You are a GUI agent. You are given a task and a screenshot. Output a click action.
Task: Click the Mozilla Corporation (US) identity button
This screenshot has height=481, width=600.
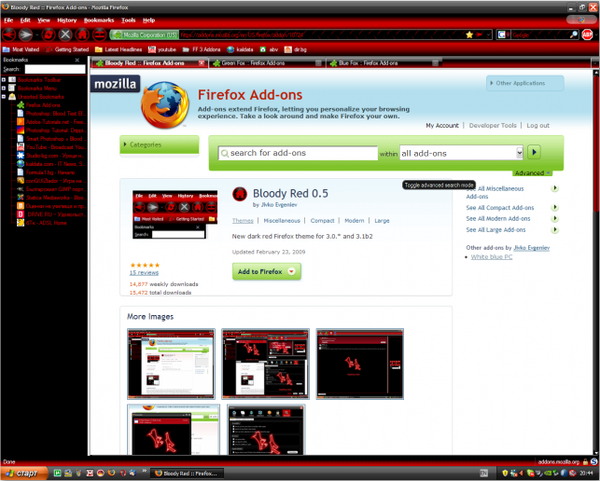pyautogui.click(x=145, y=35)
